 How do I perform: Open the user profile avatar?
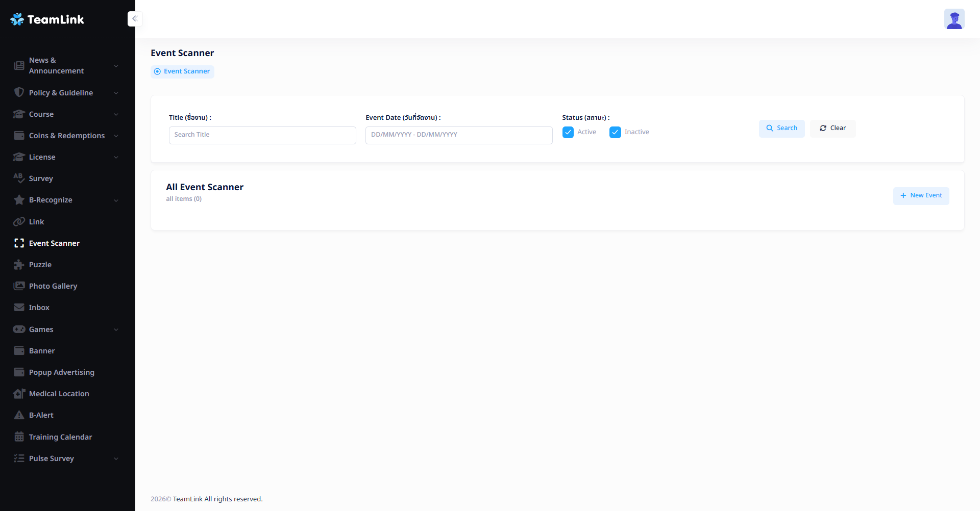click(x=953, y=19)
